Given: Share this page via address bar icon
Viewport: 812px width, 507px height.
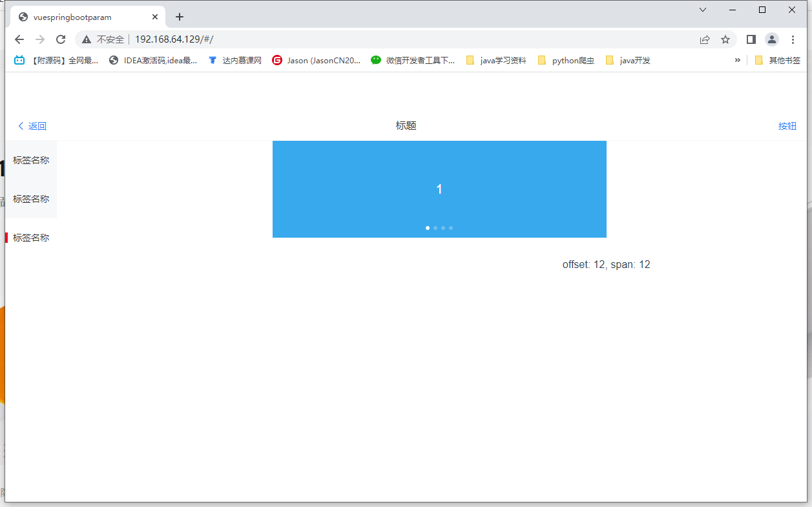Looking at the screenshot, I should [x=705, y=39].
